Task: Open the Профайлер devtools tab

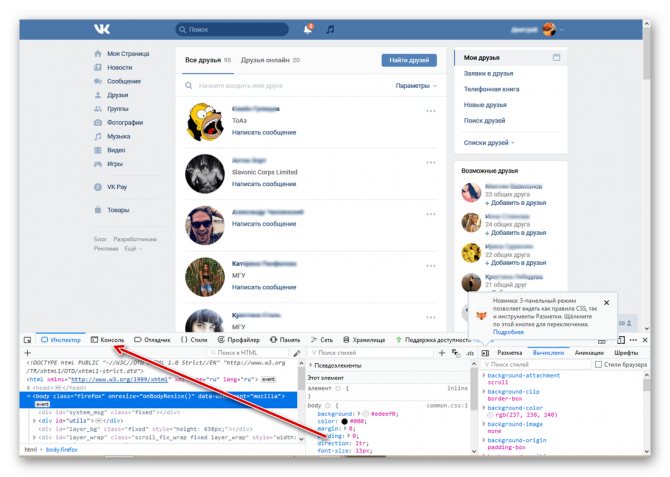Action: [x=238, y=340]
